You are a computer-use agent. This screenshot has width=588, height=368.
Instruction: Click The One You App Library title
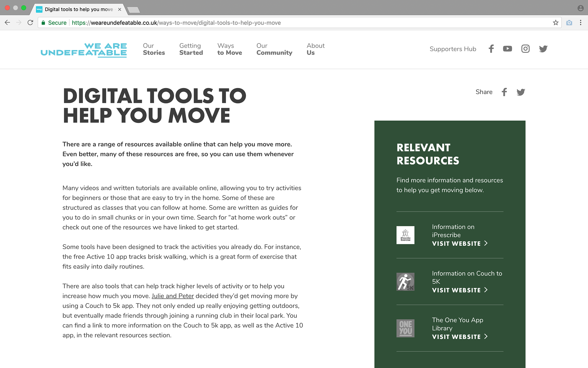coord(458,324)
